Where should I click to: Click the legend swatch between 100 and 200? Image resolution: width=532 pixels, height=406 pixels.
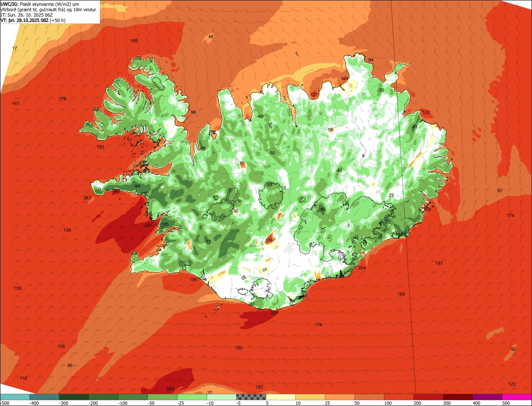(x=399, y=397)
